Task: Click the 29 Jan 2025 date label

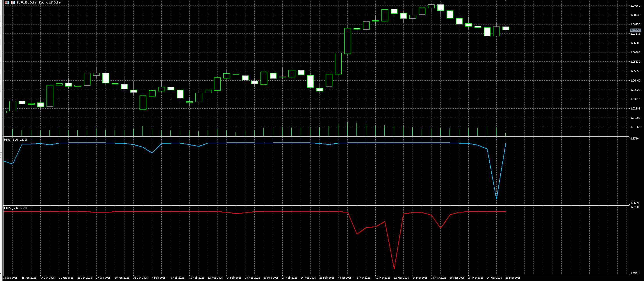Action: click(x=122, y=278)
